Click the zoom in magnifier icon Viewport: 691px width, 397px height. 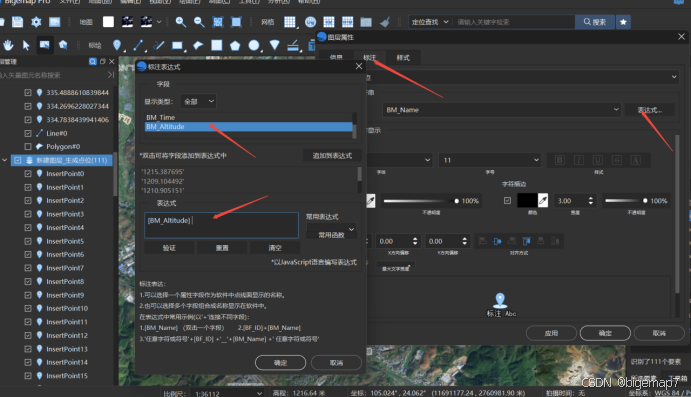180,22
